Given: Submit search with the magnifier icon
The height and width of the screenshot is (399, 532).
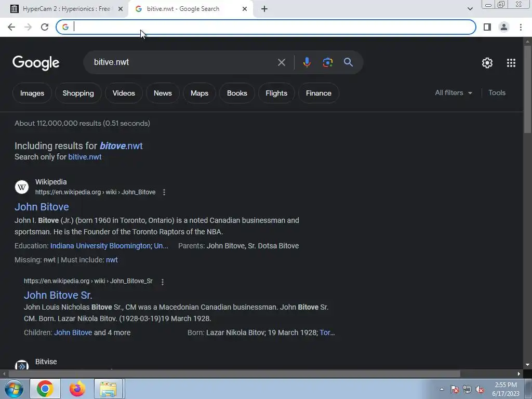Looking at the screenshot, I should [348, 62].
